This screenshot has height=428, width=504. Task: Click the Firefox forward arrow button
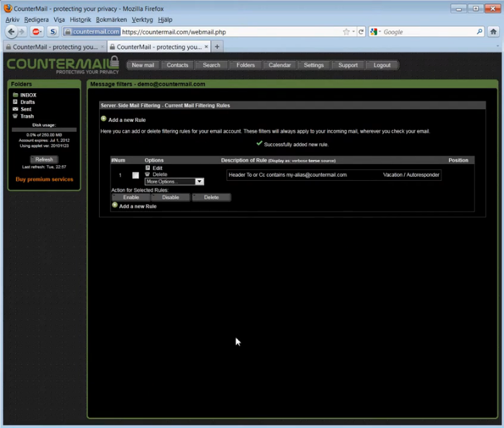tap(22, 31)
